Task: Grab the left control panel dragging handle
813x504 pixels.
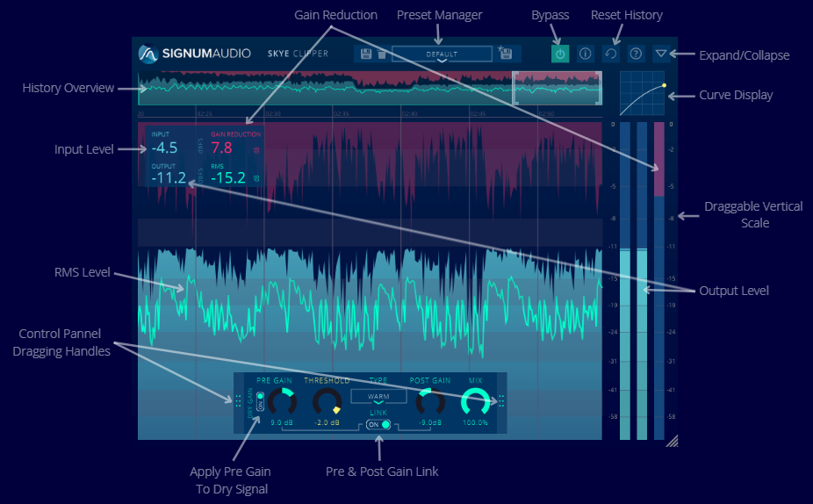Action: (x=239, y=400)
